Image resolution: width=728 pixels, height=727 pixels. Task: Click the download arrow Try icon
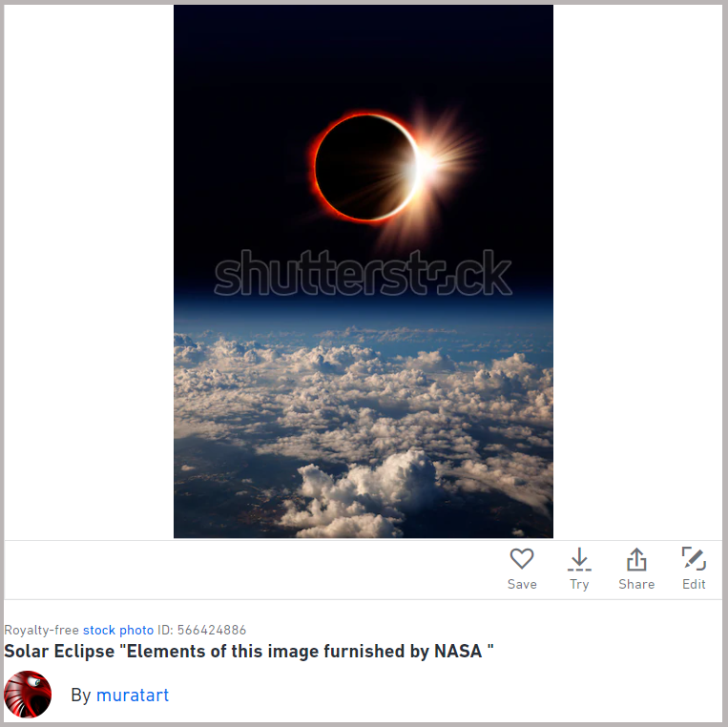pyautogui.click(x=579, y=559)
